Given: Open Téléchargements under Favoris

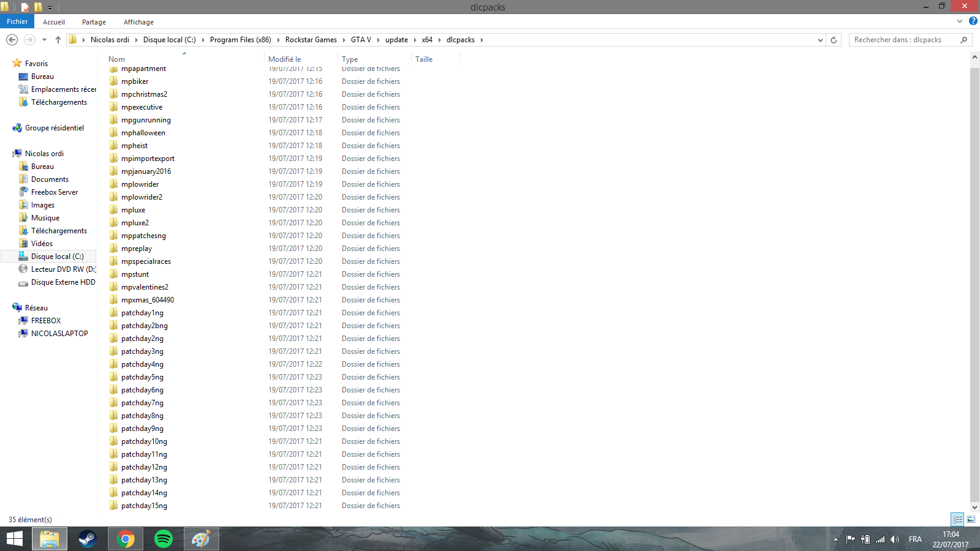Looking at the screenshot, I should point(59,102).
